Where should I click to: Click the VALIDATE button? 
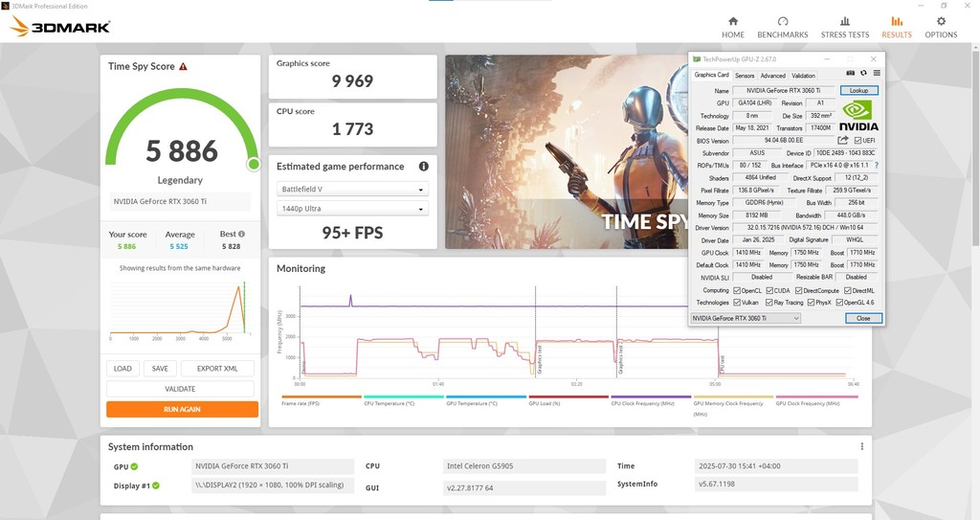click(x=180, y=389)
